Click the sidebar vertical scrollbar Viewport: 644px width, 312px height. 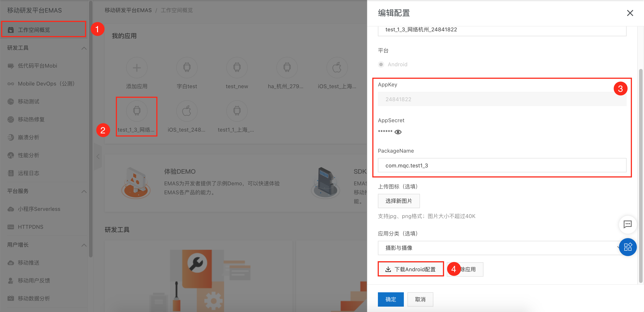(91, 129)
